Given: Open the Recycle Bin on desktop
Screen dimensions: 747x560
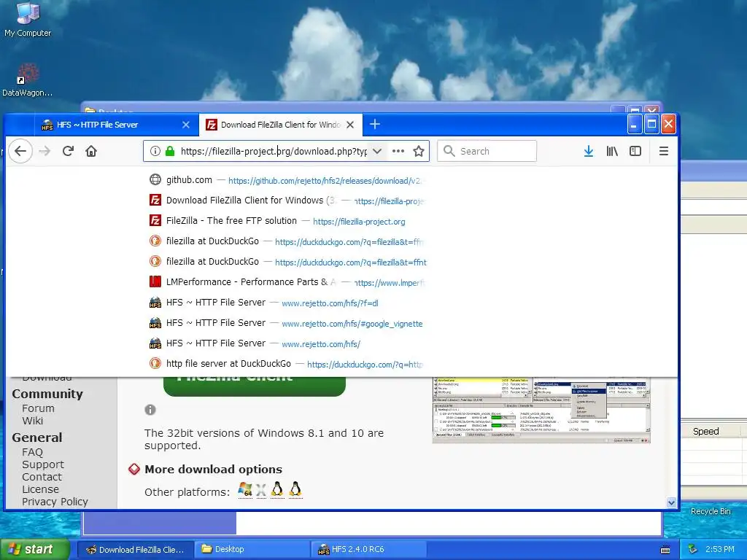Looking at the screenshot, I should pos(711,511).
